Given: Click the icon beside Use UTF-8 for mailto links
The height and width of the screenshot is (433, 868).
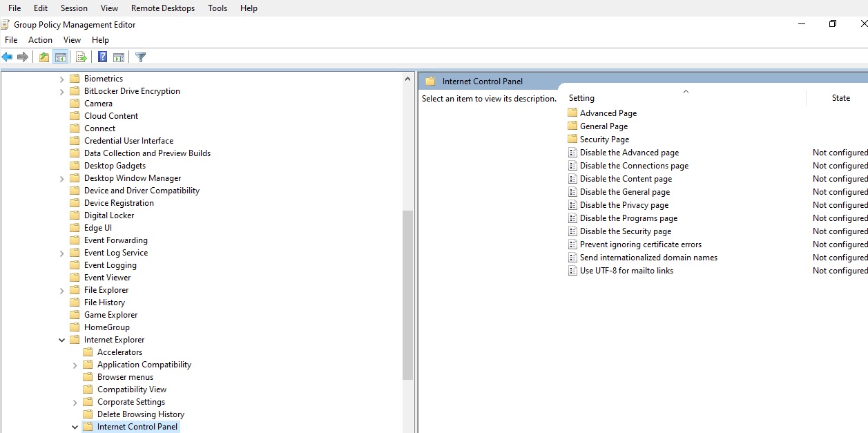Looking at the screenshot, I should (x=572, y=271).
